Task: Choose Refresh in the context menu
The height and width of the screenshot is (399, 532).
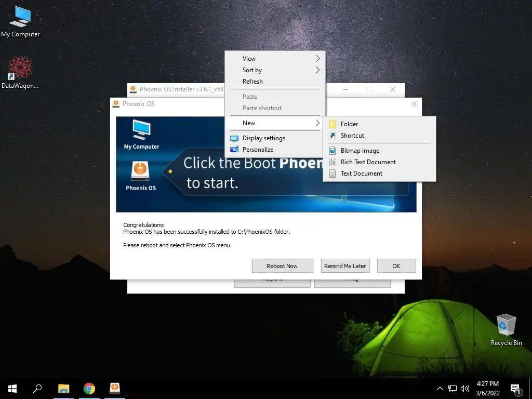Action: pyautogui.click(x=275, y=82)
